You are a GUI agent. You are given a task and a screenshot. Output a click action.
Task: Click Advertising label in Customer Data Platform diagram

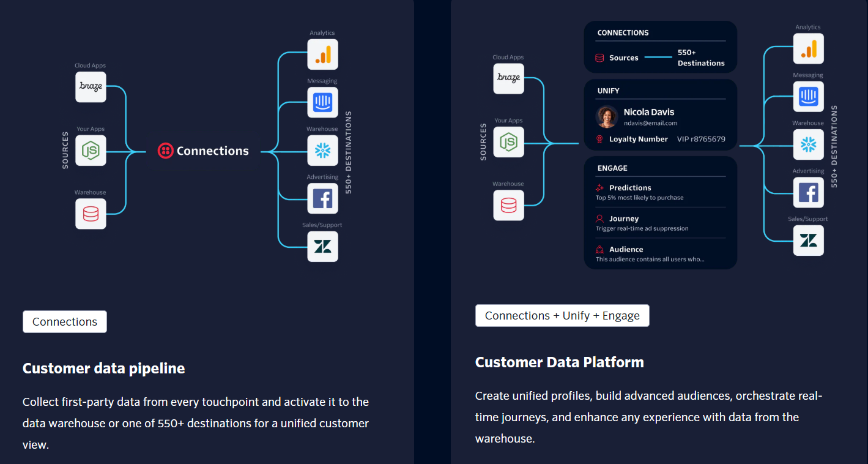[809, 171]
